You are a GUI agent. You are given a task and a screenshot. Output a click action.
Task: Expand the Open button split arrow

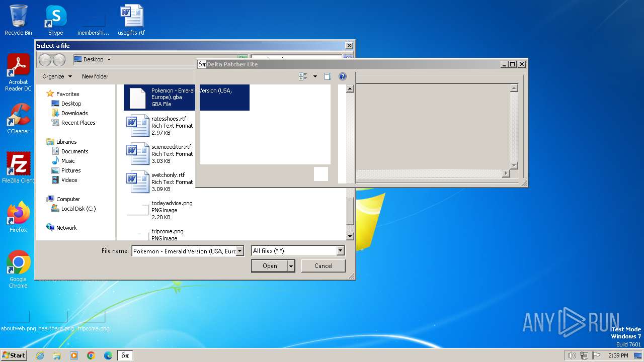291,266
